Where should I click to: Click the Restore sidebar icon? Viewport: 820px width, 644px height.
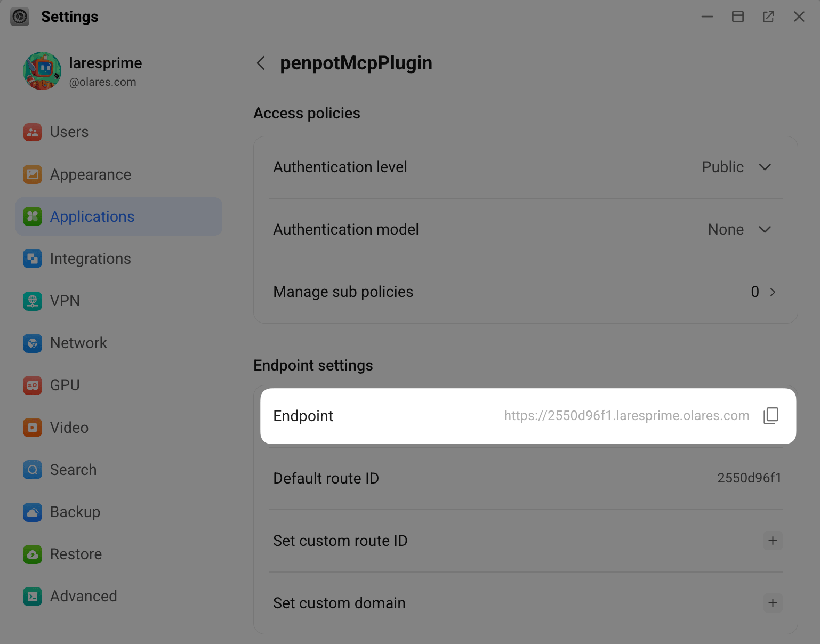pos(33,554)
